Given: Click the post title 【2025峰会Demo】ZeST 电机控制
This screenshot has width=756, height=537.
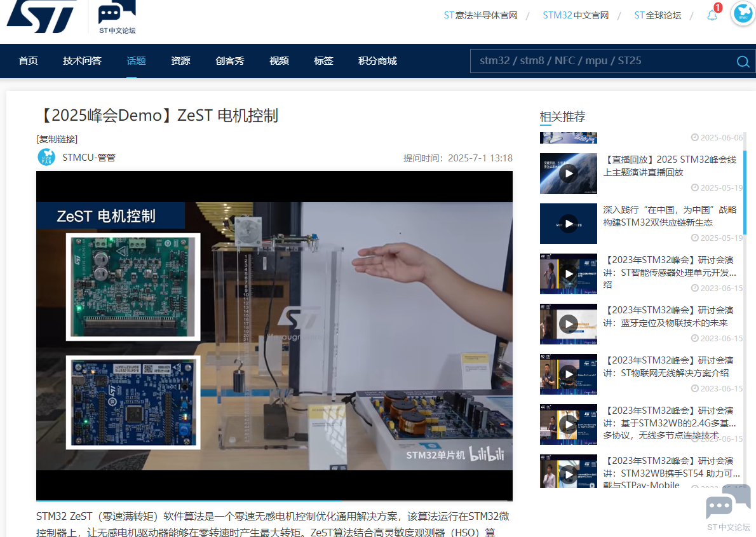Looking at the screenshot, I should [158, 115].
